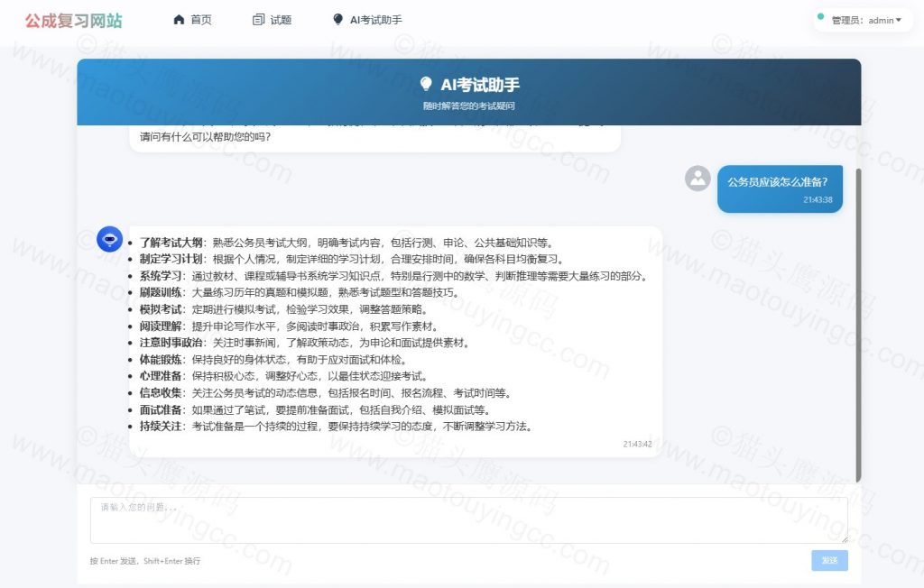Click the subtitle 随时解答您的考试疑问
Viewport: 924px width, 588px height.
[x=469, y=106]
